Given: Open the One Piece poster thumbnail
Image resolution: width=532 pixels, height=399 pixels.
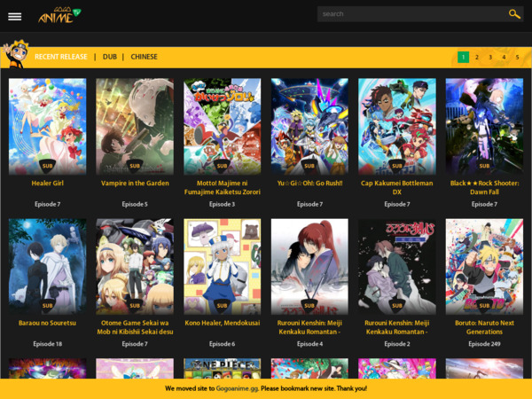Looking at the screenshot, I should [223, 369].
